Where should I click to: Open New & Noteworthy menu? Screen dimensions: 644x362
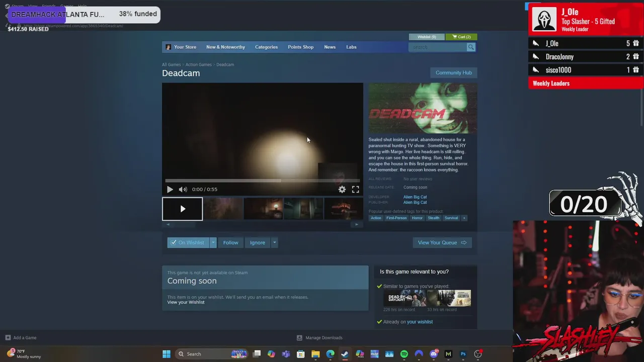pyautogui.click(x=225, y=47)
